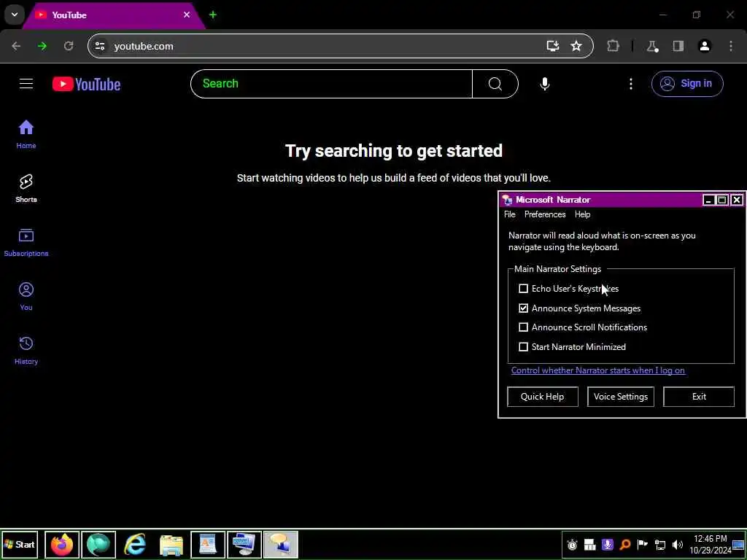This screenshot has width=747, height=560.
Task: Open the file explorer taskbar folder
Action: [x=171, y=544]
